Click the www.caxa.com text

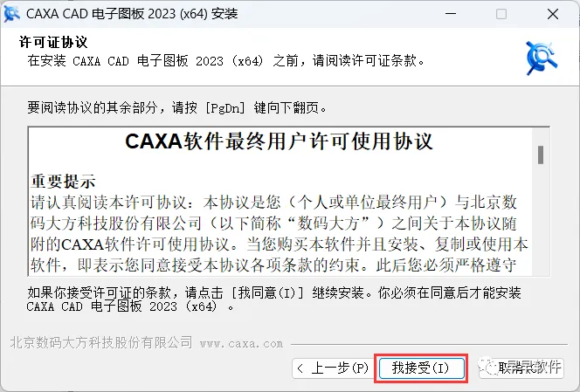242,344
